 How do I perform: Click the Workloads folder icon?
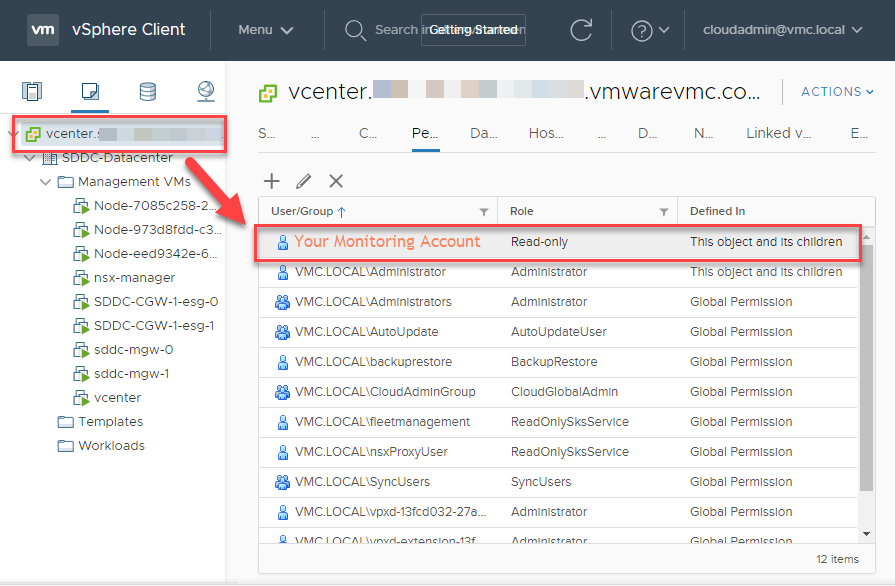pos(66,446)
